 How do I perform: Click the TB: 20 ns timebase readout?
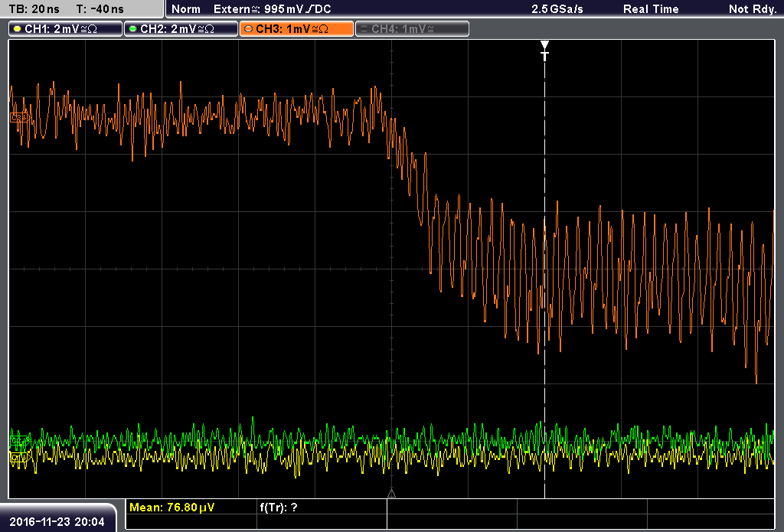(34, 9)
